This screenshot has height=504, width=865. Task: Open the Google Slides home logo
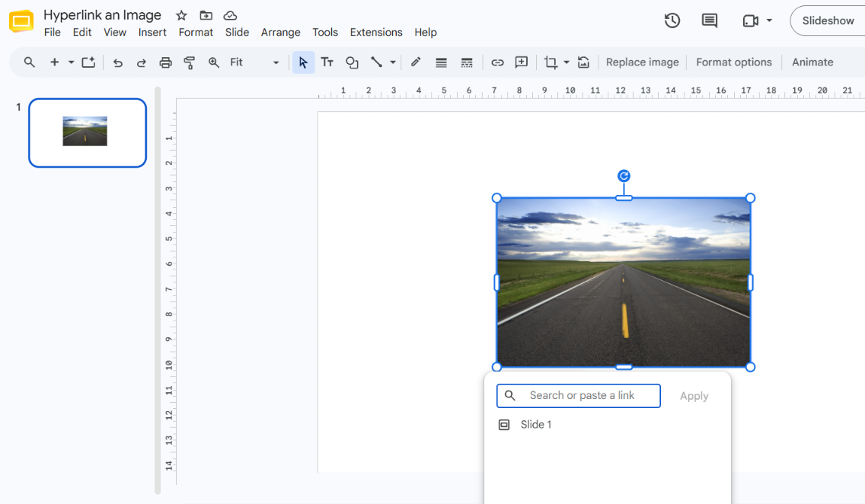tap(21, 21)
